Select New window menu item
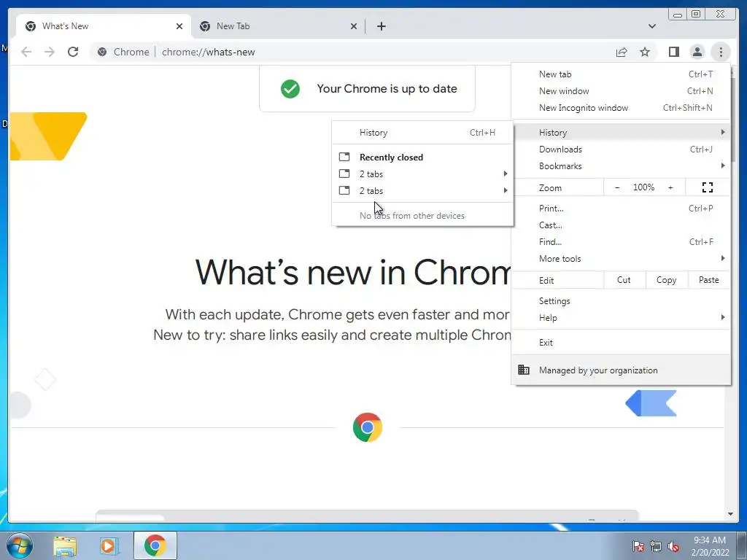This screenshot has width=747, height=560. click(x=622, y=91)
